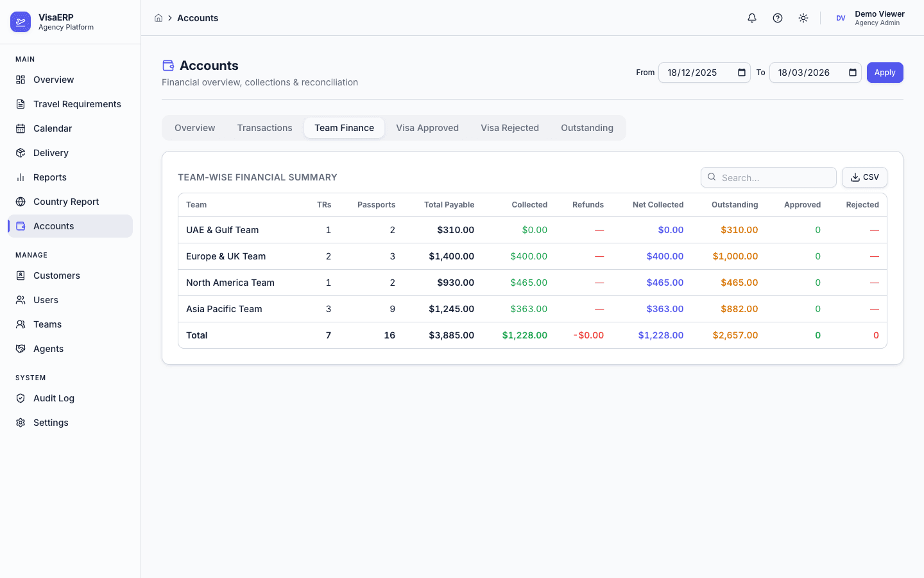
Task: Click the Search field above the table
Action: coord(768,177)
